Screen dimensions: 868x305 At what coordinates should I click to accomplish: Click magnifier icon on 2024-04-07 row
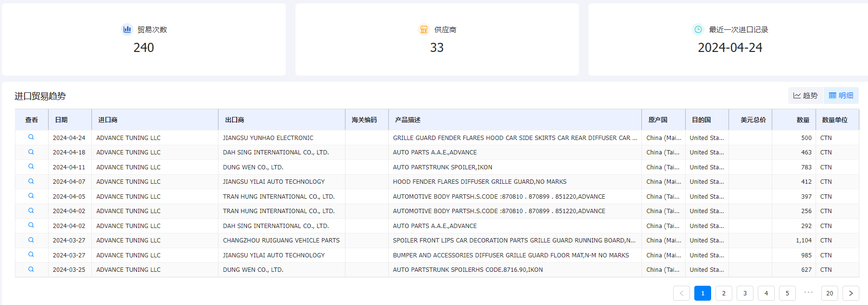point(31,181)
